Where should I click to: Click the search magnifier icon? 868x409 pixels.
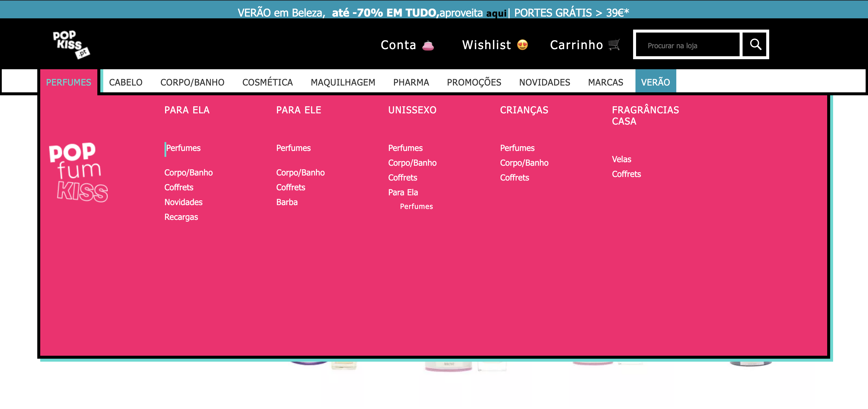pos(755,44)
